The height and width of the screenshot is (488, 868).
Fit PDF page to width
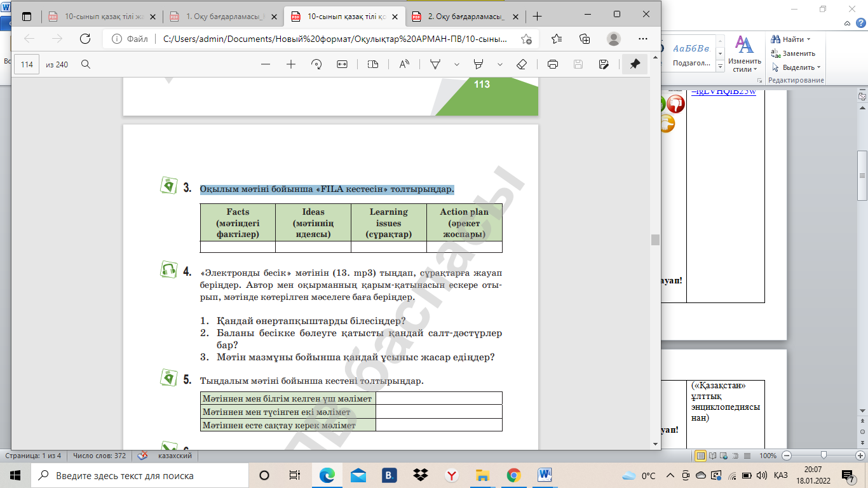point(342,64)
